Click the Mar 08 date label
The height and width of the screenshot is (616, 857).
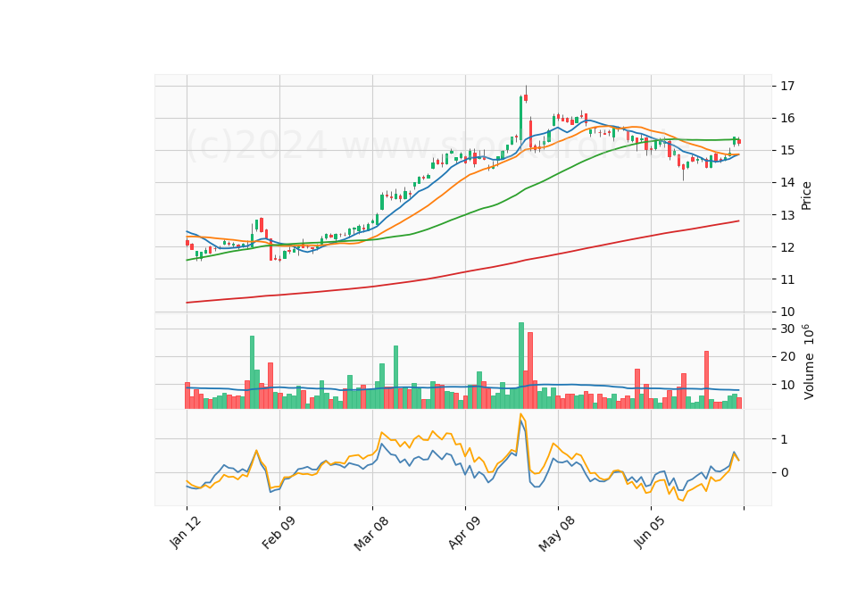point(371,533)
